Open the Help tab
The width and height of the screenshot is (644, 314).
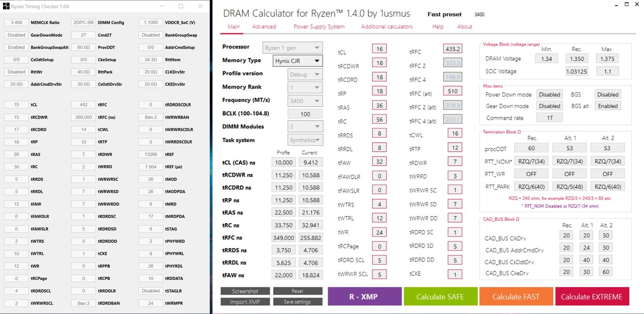click(438, 27)
